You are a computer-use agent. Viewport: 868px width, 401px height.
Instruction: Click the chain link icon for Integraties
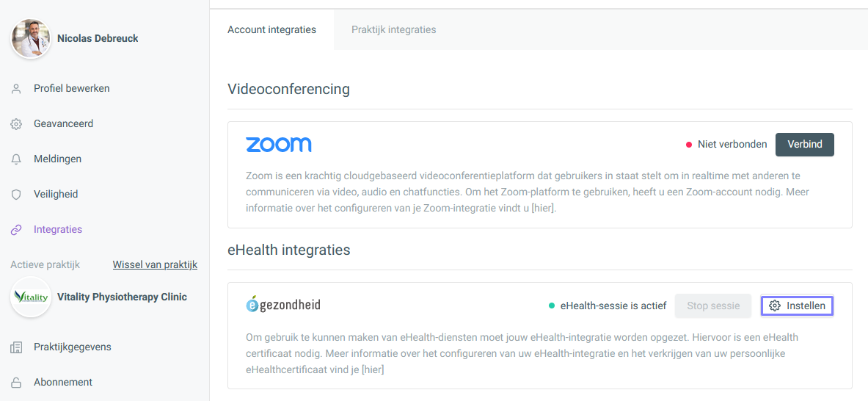(x=16, y=230)
